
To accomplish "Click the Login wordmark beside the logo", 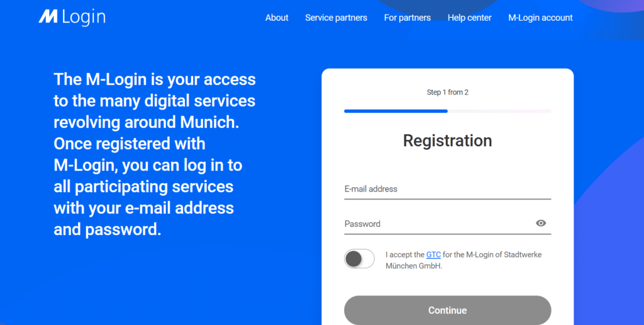I will click(x=84, y=17).
